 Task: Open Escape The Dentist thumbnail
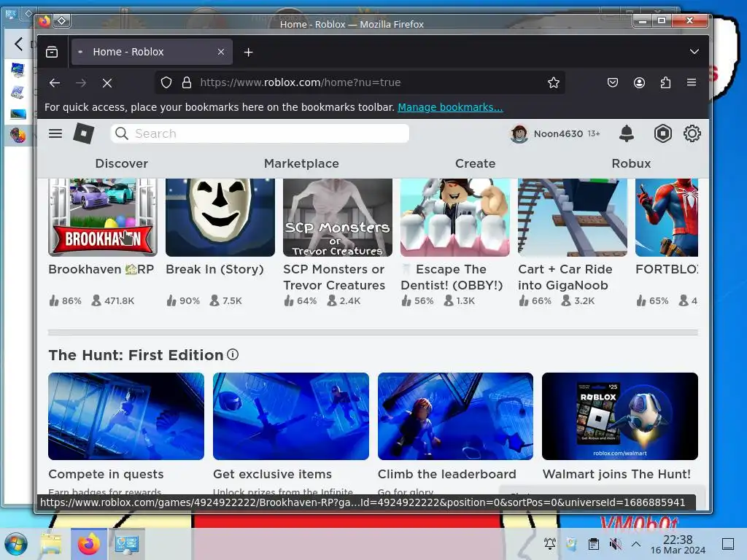point(455,217)
